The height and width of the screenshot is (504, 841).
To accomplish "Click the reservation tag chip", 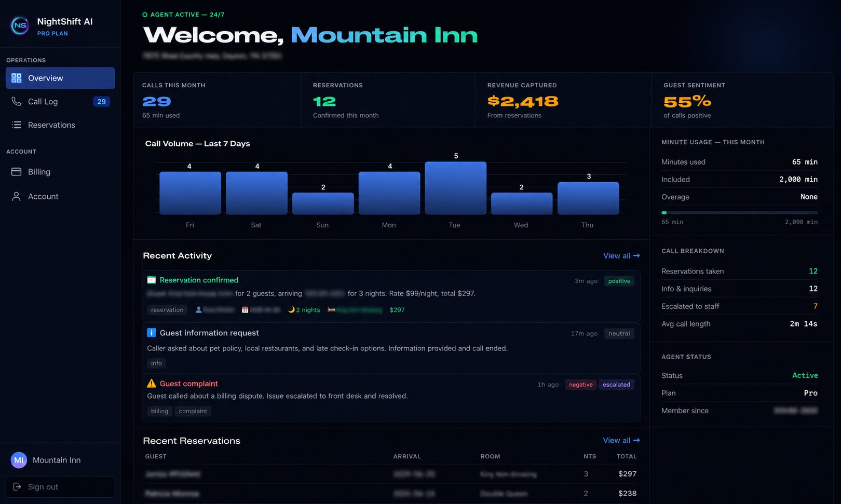I will tap(167, 310).
